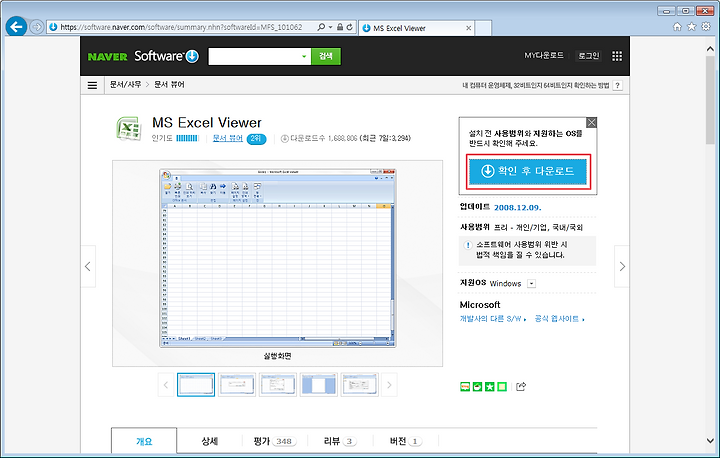Screen dimensions: 720x458
Task: Click the 확인 후 다운로드 button
Action: click(x=528, y=171)
